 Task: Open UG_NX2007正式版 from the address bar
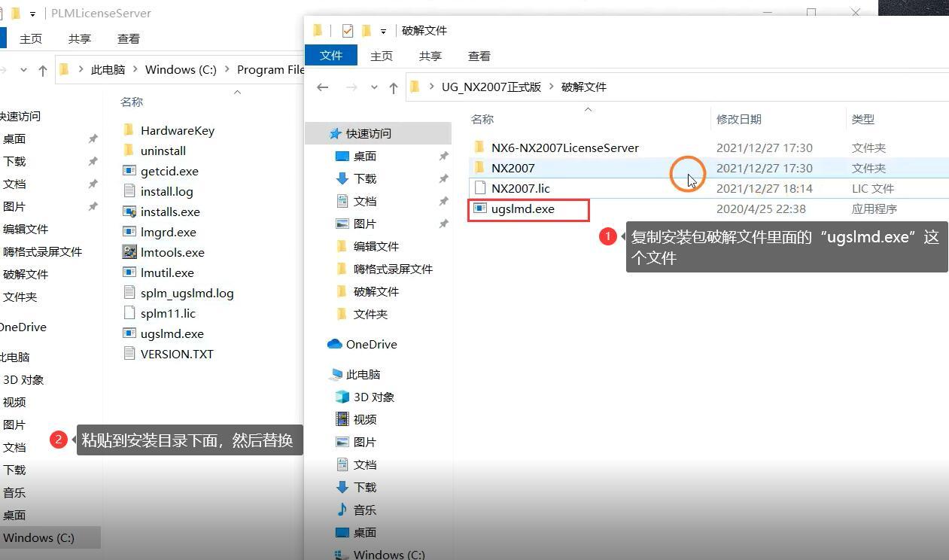491,87
